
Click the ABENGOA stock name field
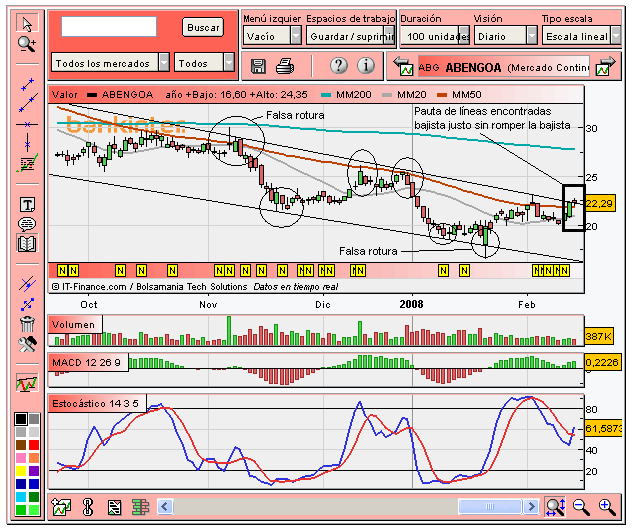pyautogui.click(x=504, y=67)
